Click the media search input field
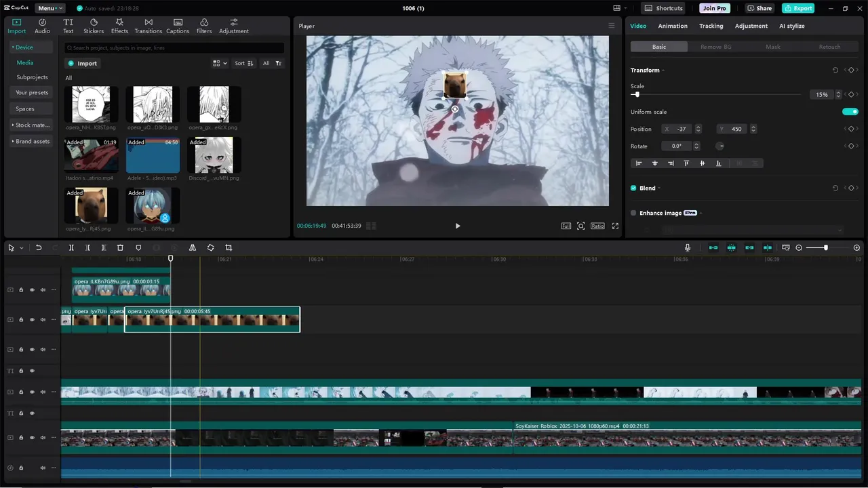 pos(174,48)
